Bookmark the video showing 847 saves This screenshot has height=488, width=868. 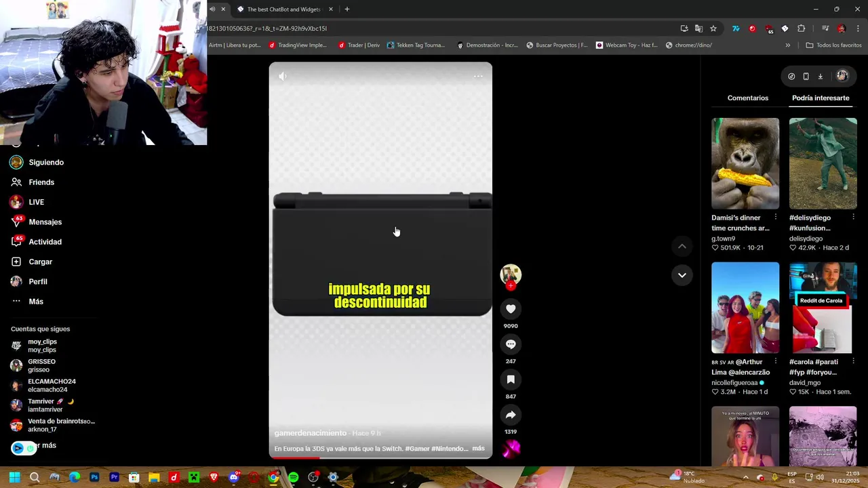click(x=511, y=380)
